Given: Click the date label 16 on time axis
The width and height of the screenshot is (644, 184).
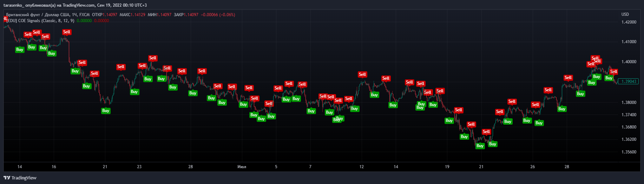Looking at the screenshot, I should click(54, 167).
